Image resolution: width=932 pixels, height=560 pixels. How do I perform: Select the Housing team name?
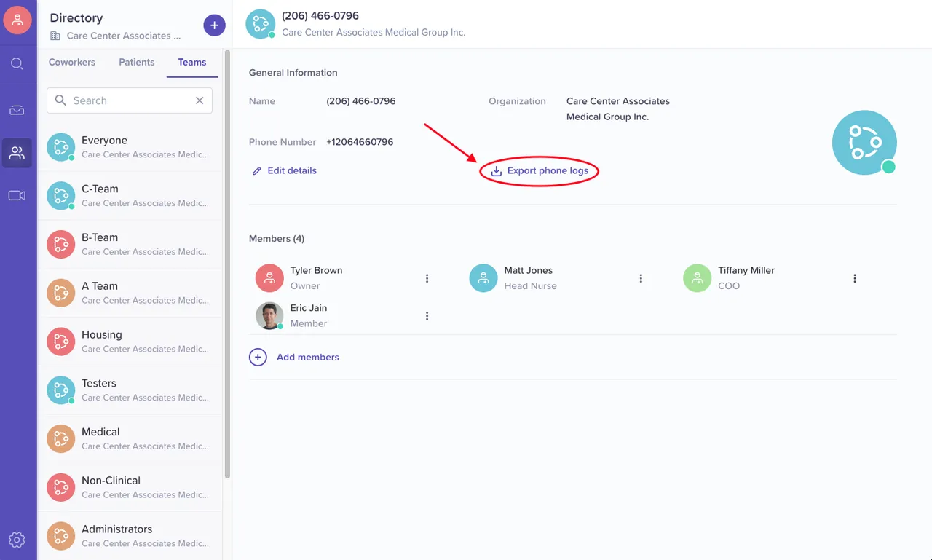click(x=102, y=335)
